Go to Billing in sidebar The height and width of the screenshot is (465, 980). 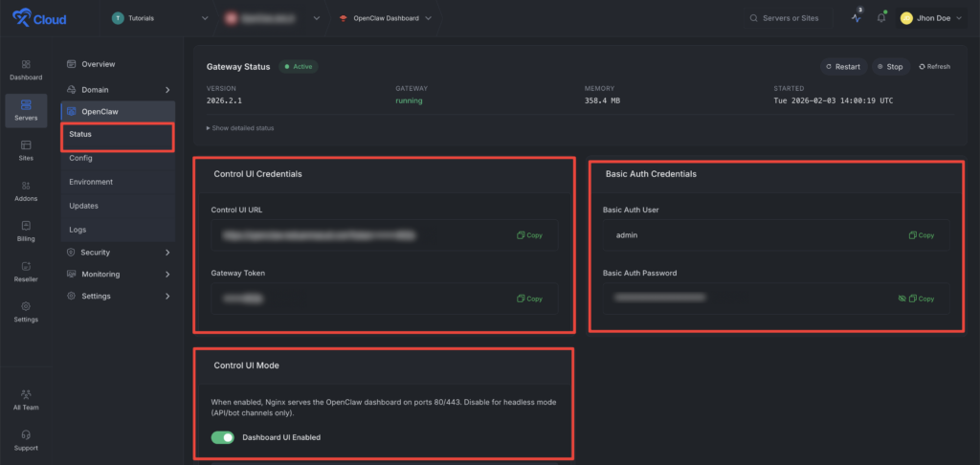(x=26, y=231)
